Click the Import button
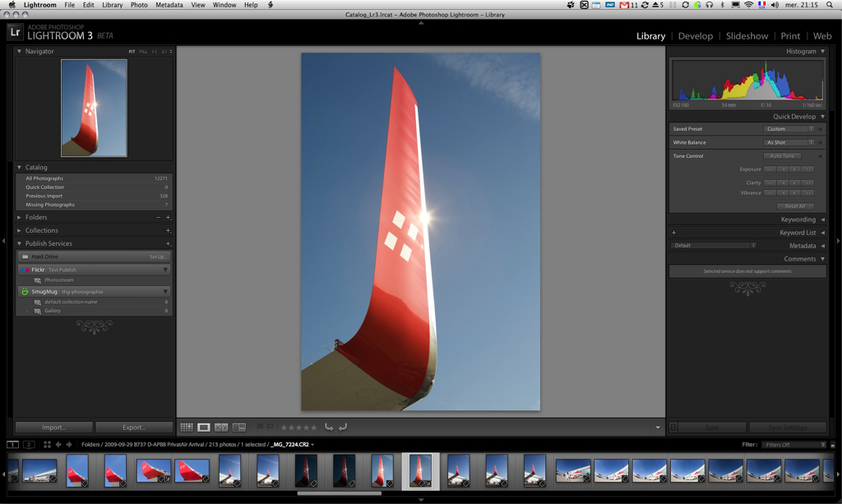Image resolution: width=842 pixels, height=504 pixels. (x=53, y=428)
